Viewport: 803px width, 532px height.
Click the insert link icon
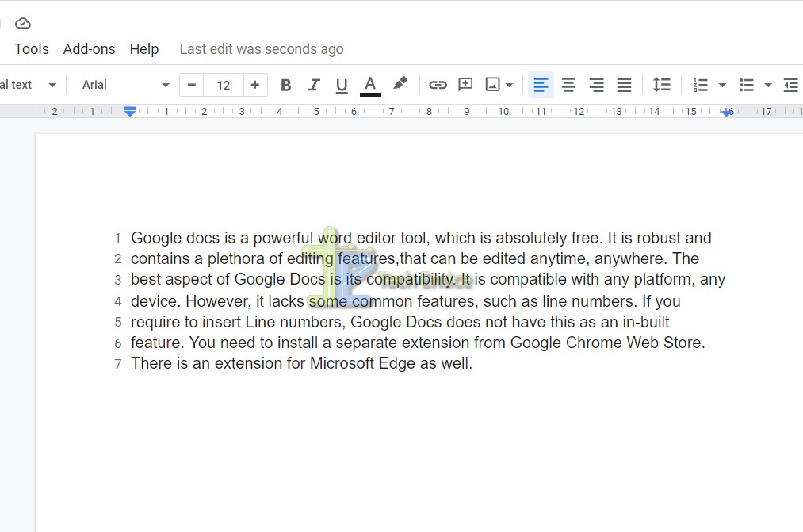(x=438, y=85)
